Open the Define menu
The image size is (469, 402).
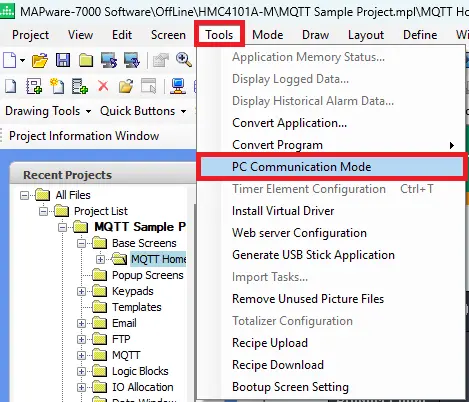point(420,35)
